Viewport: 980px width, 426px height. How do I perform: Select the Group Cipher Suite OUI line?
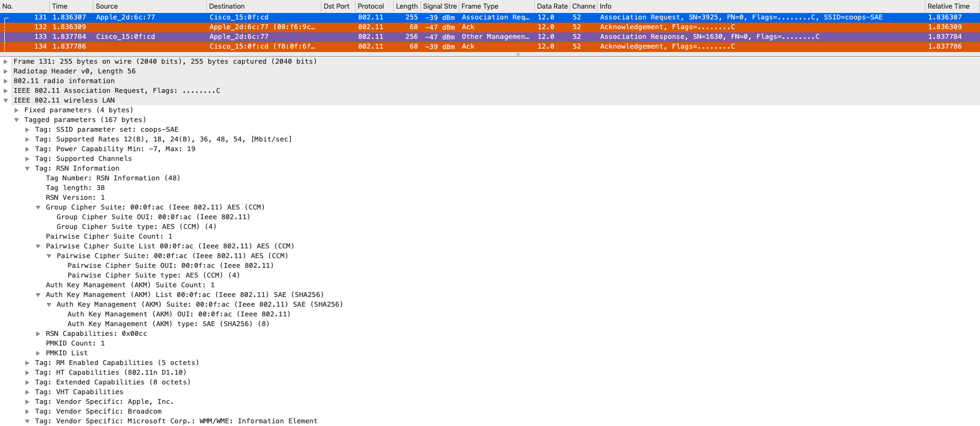153,217
